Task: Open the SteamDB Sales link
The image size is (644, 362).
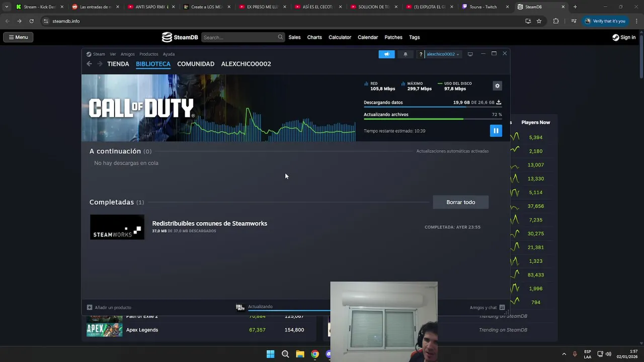Action: (294, 37)
